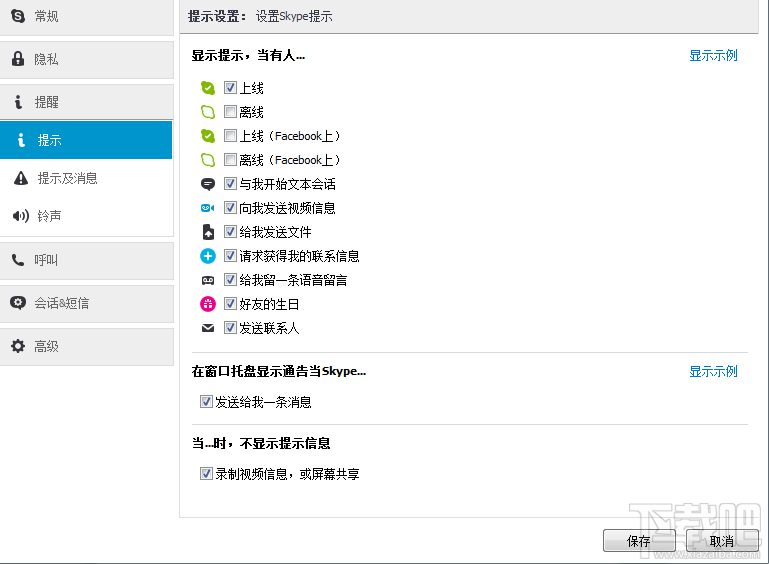Click the warning triangle icon beside 提示及消息
The height and width of the screenshot is (564, 769).
(21, 178)
